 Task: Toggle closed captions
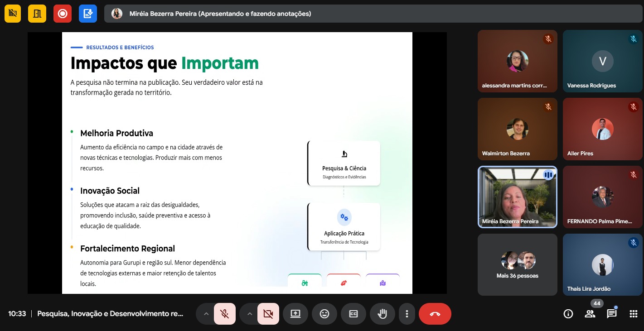tap(353, 314)
